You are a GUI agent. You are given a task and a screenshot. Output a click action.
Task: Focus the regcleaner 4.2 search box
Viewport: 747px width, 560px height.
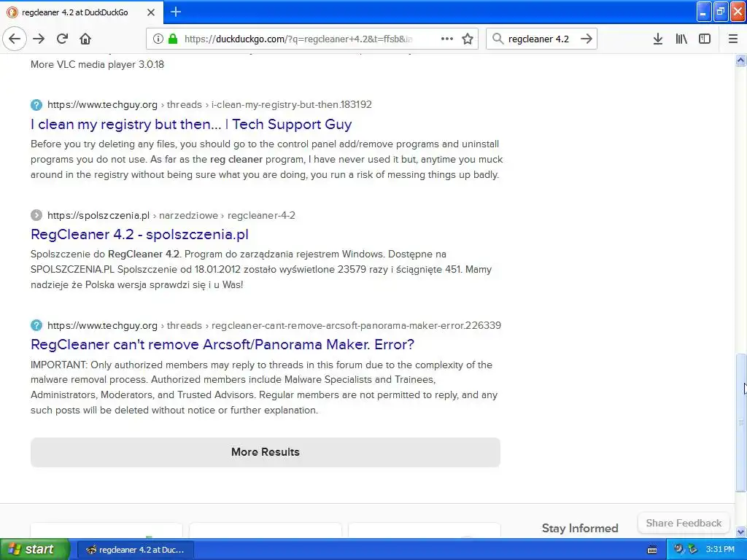click(x=541, y=39)
